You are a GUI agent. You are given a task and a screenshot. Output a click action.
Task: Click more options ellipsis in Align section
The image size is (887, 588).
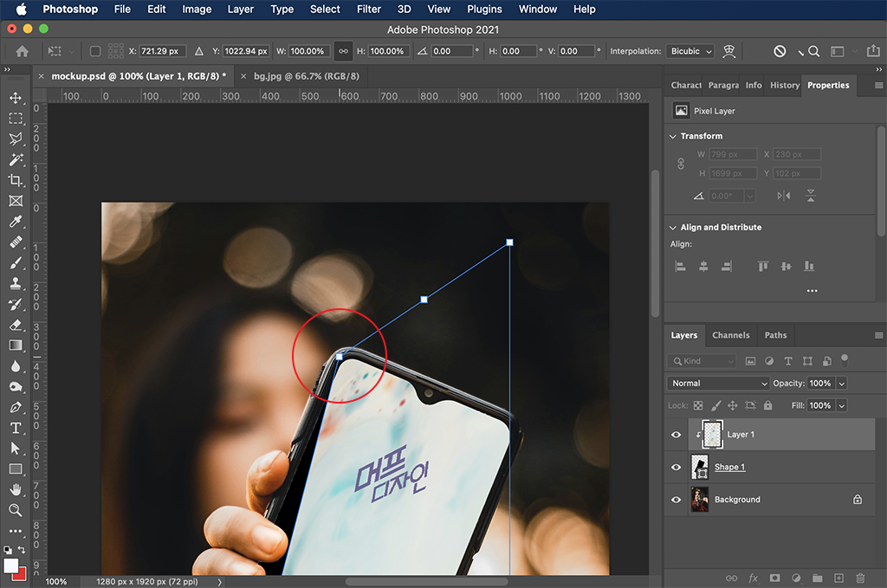(813, 291)
